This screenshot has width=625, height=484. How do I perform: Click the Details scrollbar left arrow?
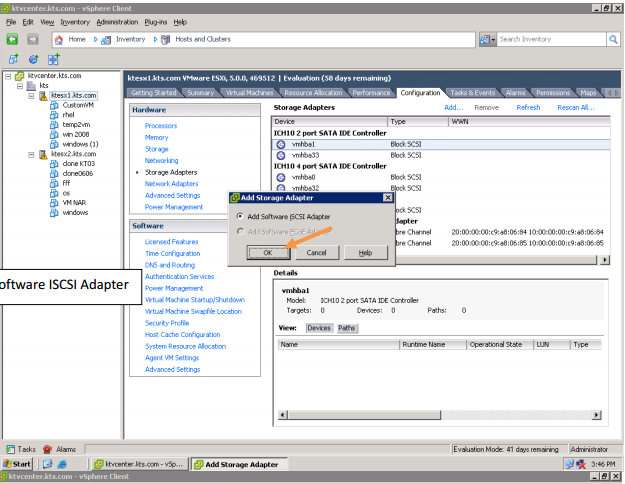tap(283, 415)
